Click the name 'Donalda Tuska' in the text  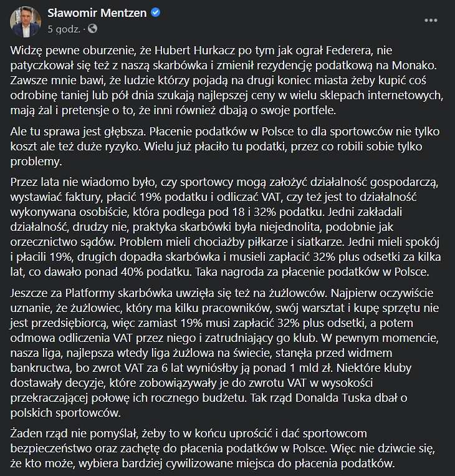333,397
